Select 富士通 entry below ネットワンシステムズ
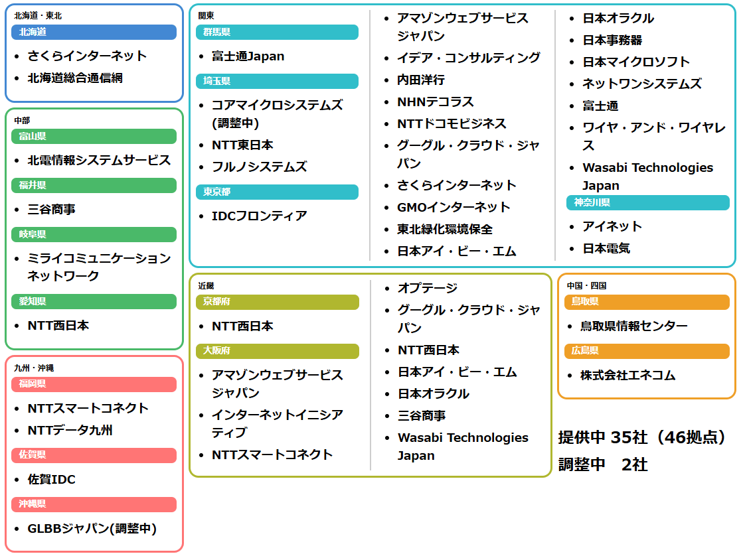This screenshot has width=745, height=560. pos(600,106)
